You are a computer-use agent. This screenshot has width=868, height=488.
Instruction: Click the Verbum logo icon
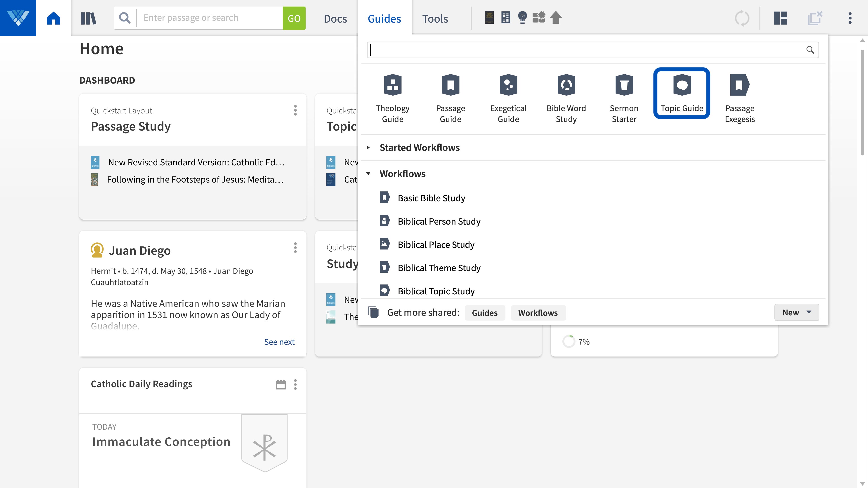tap(18, 18)
